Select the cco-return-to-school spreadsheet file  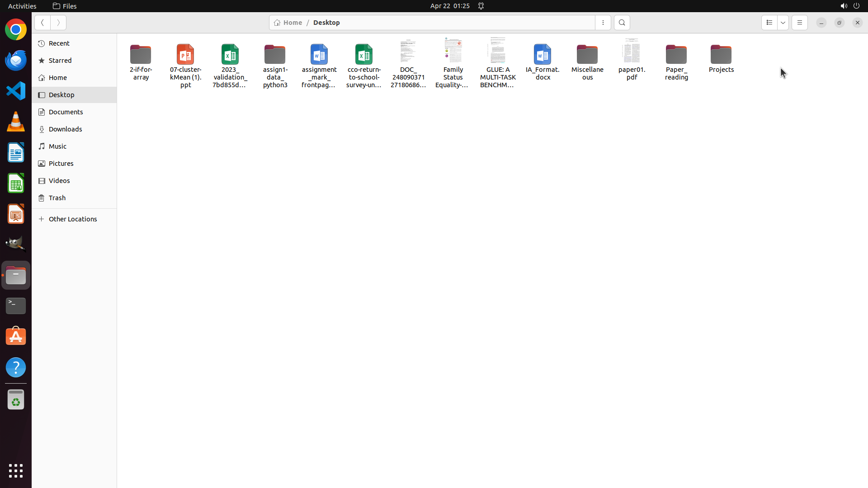[364, 55]
